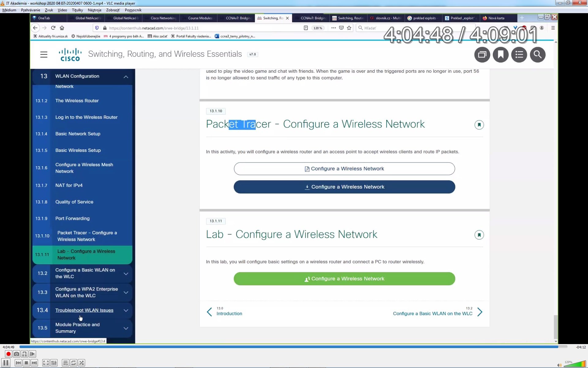
Task: Download the dark blue Configure a Wireless Network
Action: coord(344,187)
